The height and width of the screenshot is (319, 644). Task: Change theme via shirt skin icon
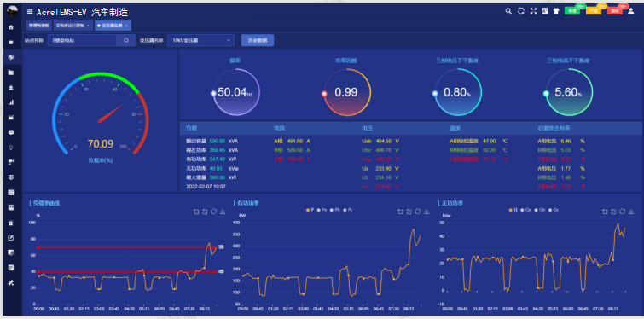(556, 11)
